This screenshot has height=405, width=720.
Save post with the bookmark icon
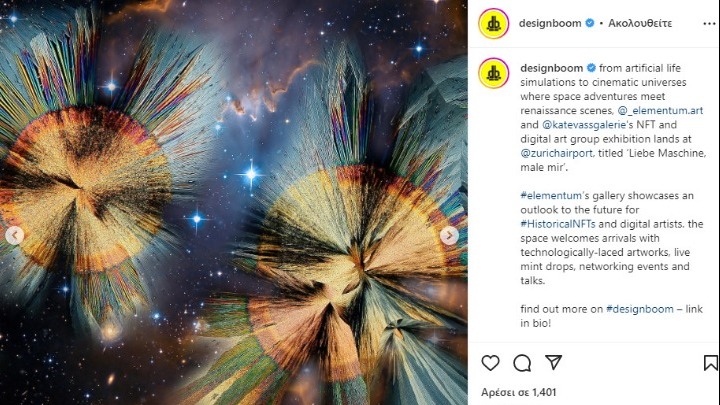tap(710, 362)
